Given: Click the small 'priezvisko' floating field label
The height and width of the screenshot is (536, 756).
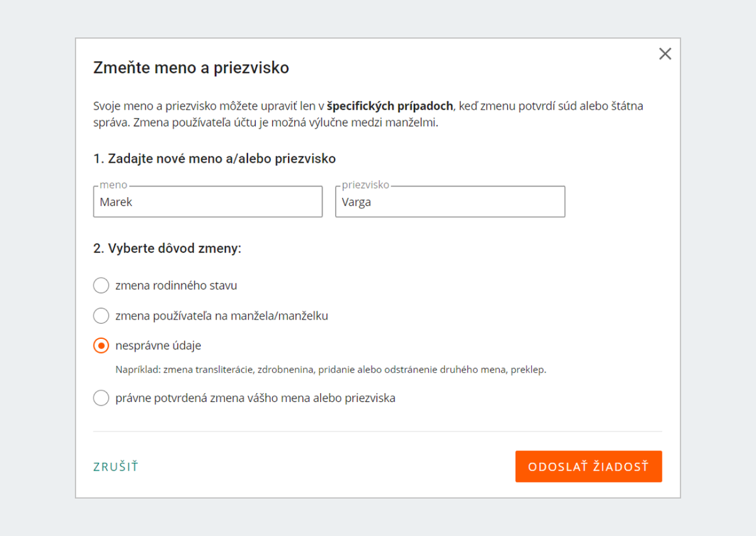Looking at the screenshot, I should pos(365,185).
